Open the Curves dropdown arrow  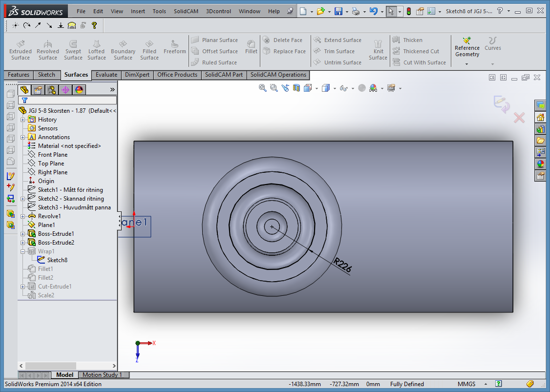492,64
